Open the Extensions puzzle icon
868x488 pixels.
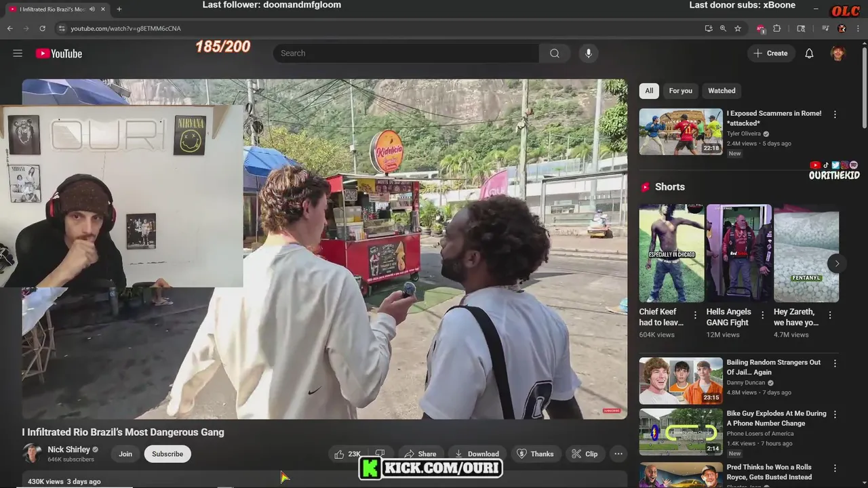[777, 28]
